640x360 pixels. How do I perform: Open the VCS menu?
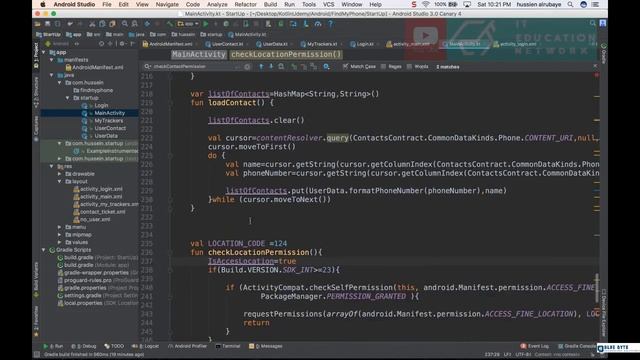pos(328,4)
